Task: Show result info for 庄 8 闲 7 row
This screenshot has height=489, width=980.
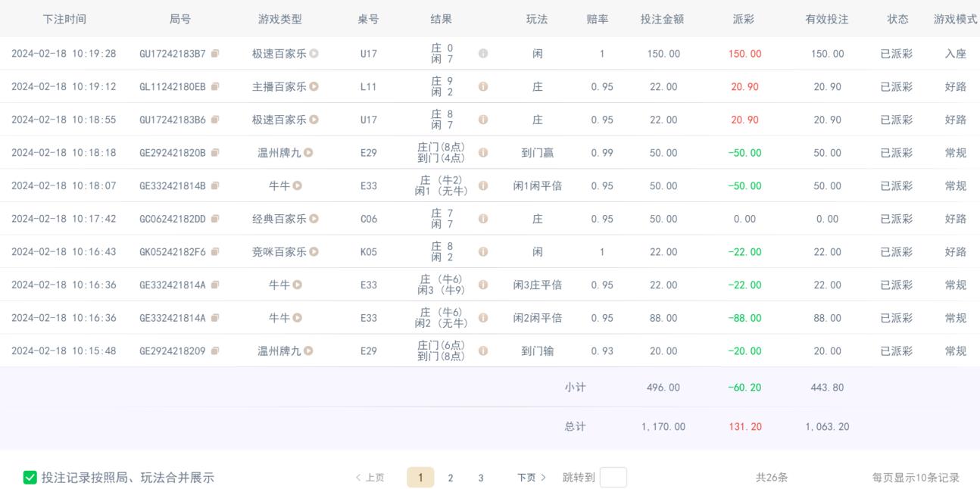Action: tap(483, 120)
